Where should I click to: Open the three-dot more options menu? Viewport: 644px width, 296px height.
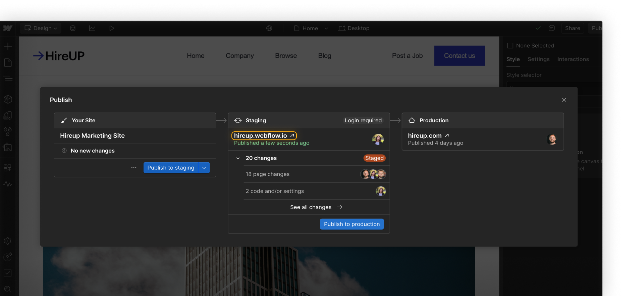pyautogui.click(x=134, y=168)
